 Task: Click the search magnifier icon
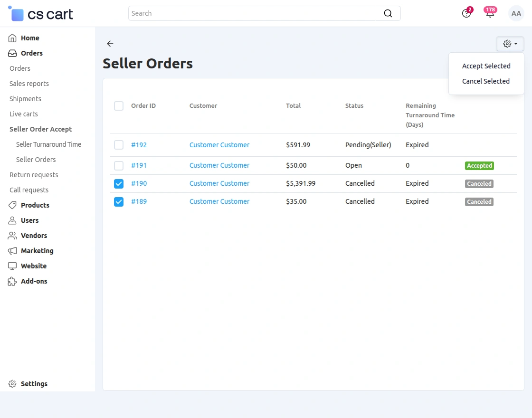tap(388, 13)
